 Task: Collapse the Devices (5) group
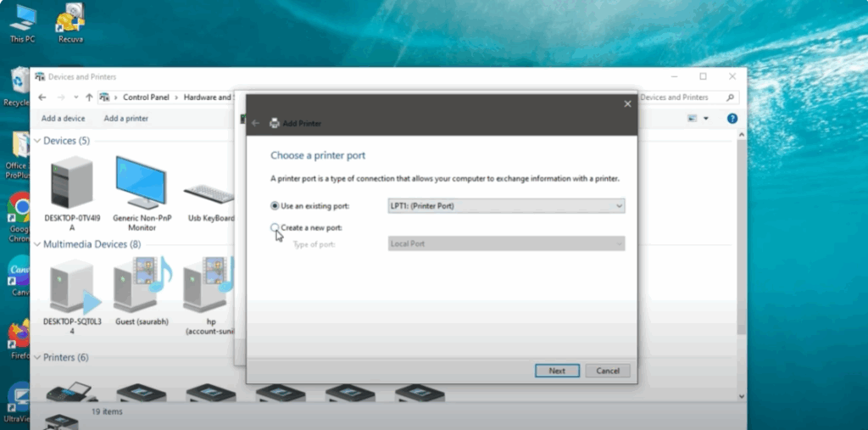37,141
